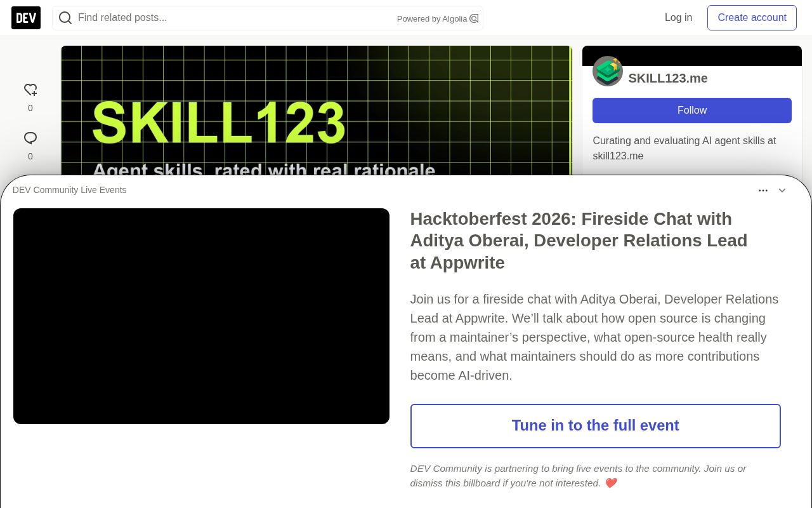812x508 pixels.
Task: Click the 'Join us for a fireside chat' description
Action: (594, 337)
